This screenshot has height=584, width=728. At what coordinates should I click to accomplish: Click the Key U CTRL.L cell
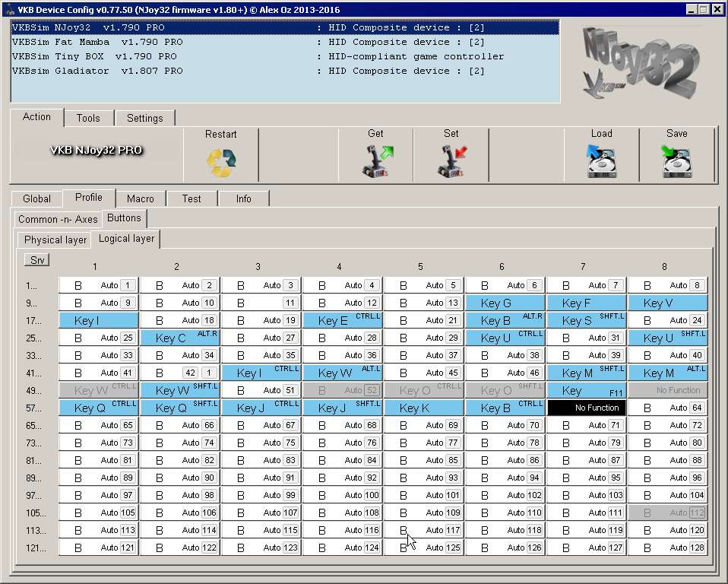pyautogui.click(x=505, y=338)
